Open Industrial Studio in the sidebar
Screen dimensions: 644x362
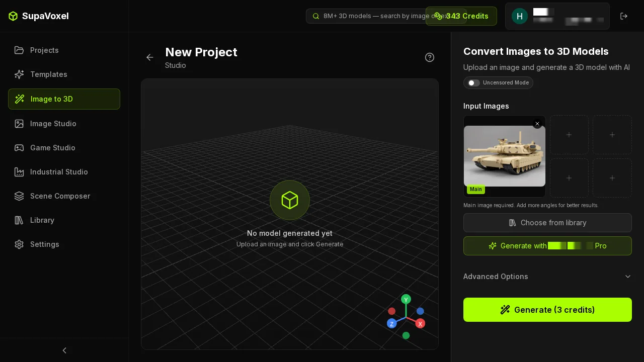[64, 172]
